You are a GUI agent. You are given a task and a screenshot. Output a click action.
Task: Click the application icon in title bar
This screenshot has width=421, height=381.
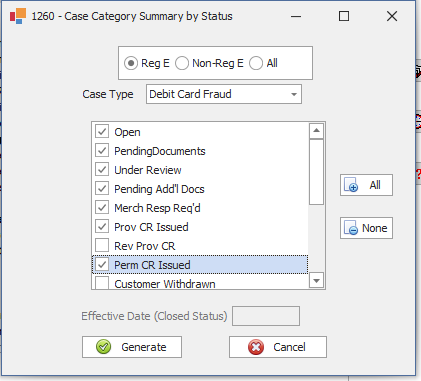click(x=18, y=16)
